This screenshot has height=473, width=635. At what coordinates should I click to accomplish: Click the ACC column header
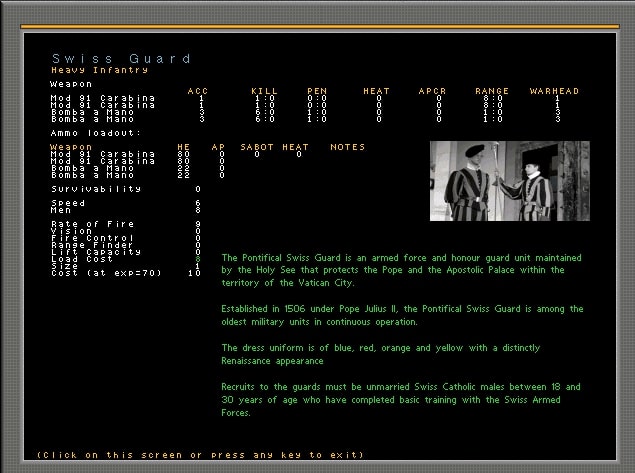click(198, 91)
